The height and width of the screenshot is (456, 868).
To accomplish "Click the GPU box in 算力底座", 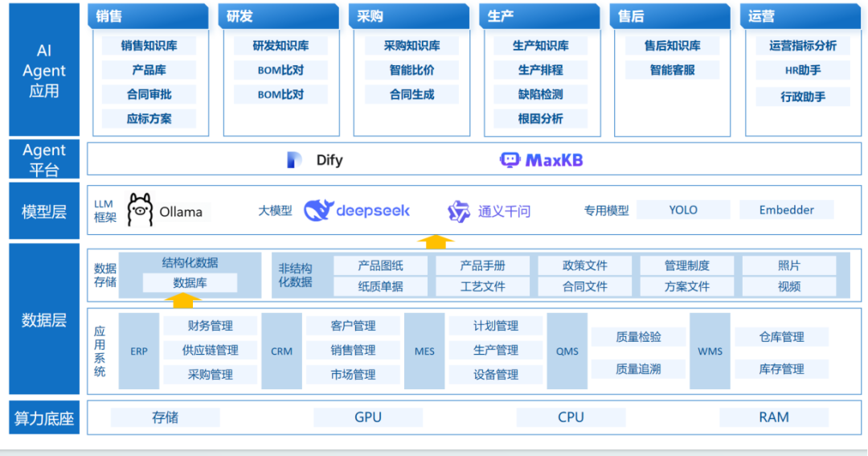I will (368, 417).
